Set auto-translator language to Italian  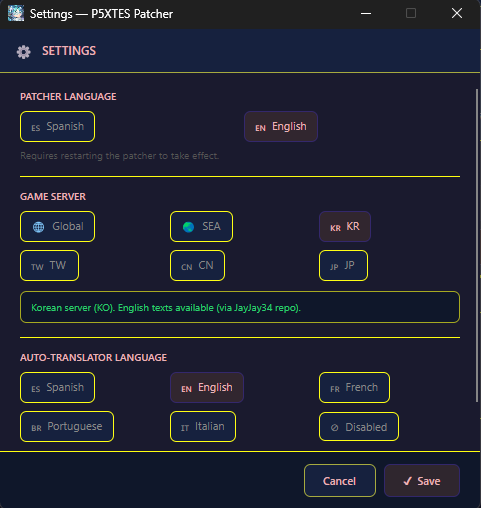click(203, 427)
